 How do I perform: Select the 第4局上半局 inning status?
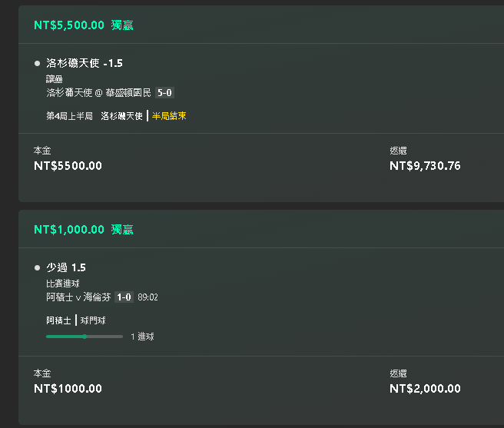[x=69, y=116]
